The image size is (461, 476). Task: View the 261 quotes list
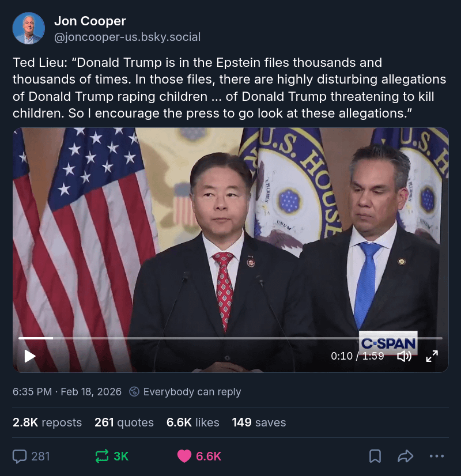tap(124, 422)
